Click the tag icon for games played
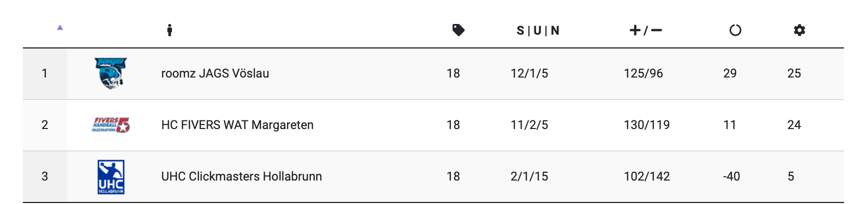 458,30
